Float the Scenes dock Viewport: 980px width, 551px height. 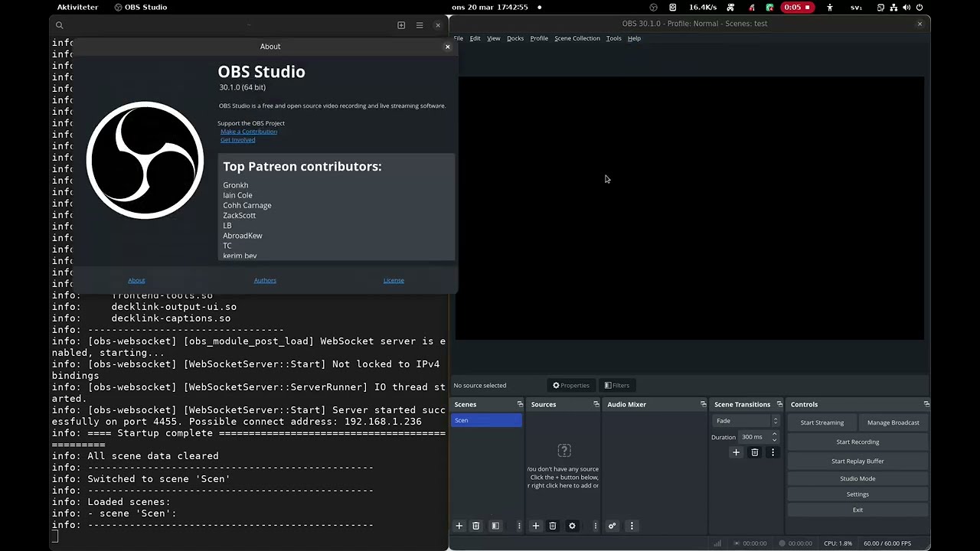[x=520, y=404]
